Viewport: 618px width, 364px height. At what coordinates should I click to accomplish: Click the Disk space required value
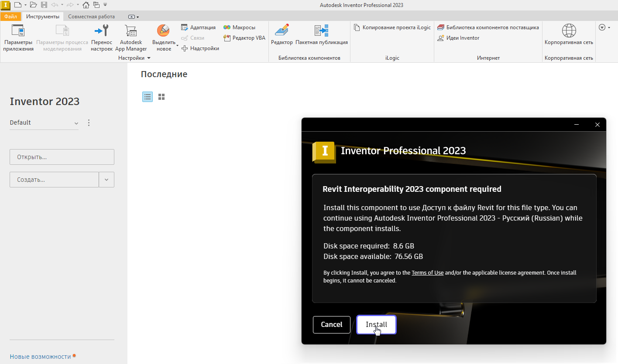[x=404, y=246]
